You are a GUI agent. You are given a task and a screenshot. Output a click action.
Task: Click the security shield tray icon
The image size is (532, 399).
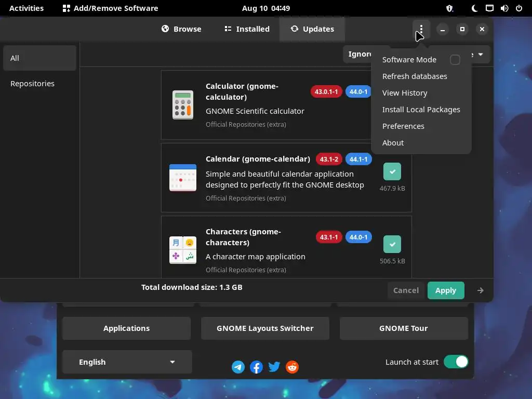click(x=449, y=8)
